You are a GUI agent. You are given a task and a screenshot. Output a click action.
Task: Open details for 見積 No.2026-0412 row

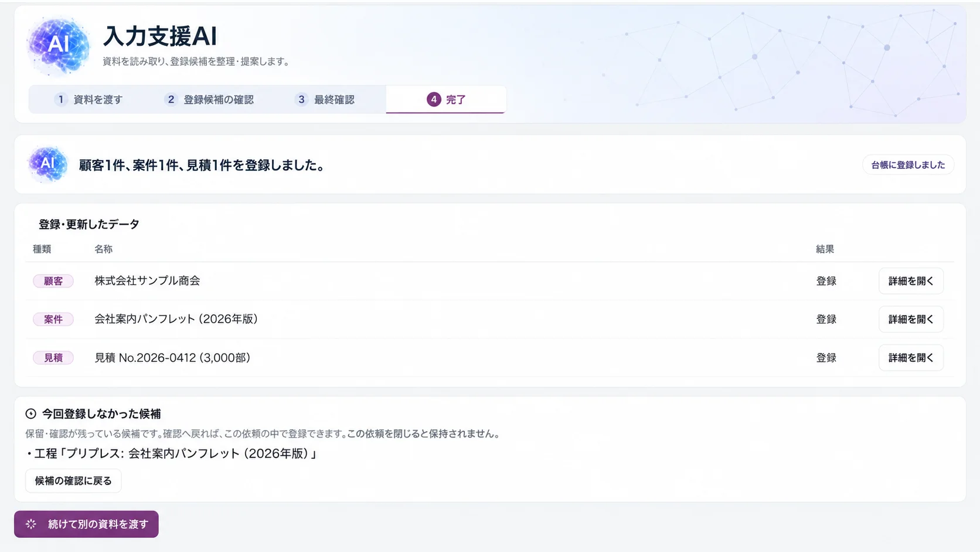pyautogui.click(x=911, y=357)
